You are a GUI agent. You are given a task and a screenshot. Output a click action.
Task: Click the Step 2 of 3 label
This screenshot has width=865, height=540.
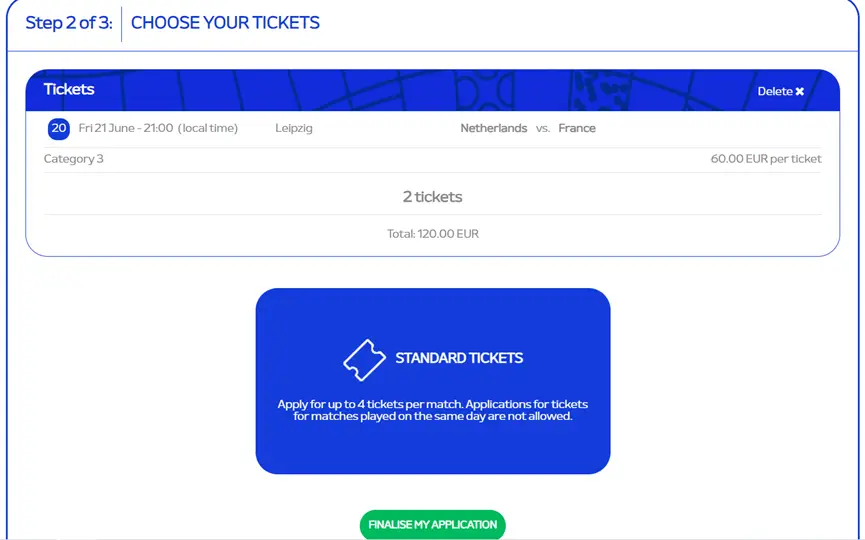click(x=69, y=23)
